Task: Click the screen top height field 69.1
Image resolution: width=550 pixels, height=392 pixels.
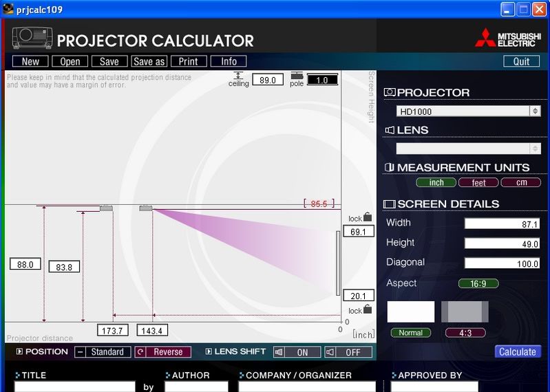Action: coord(359,232)
